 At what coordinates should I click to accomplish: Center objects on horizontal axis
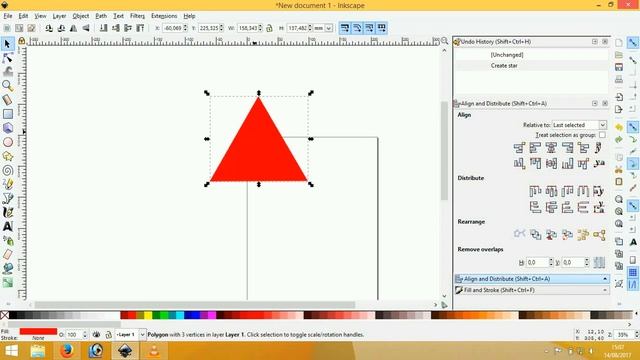551,164
